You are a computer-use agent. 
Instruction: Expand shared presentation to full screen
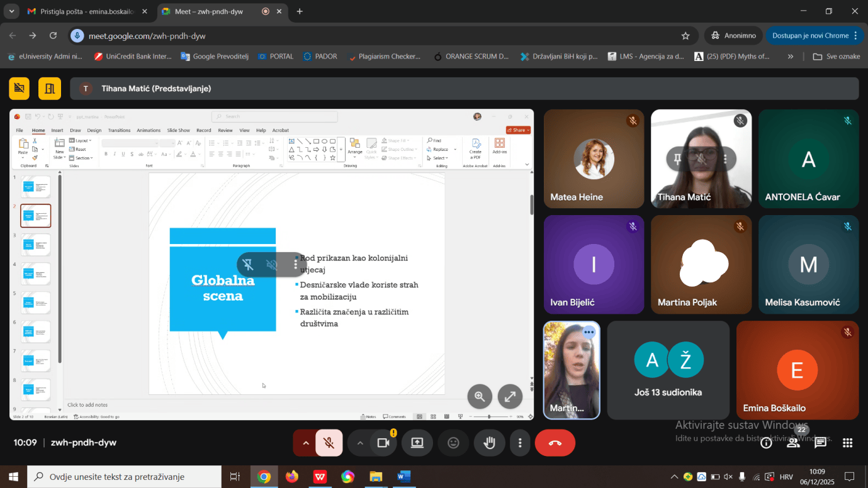[x=510, y=396]
